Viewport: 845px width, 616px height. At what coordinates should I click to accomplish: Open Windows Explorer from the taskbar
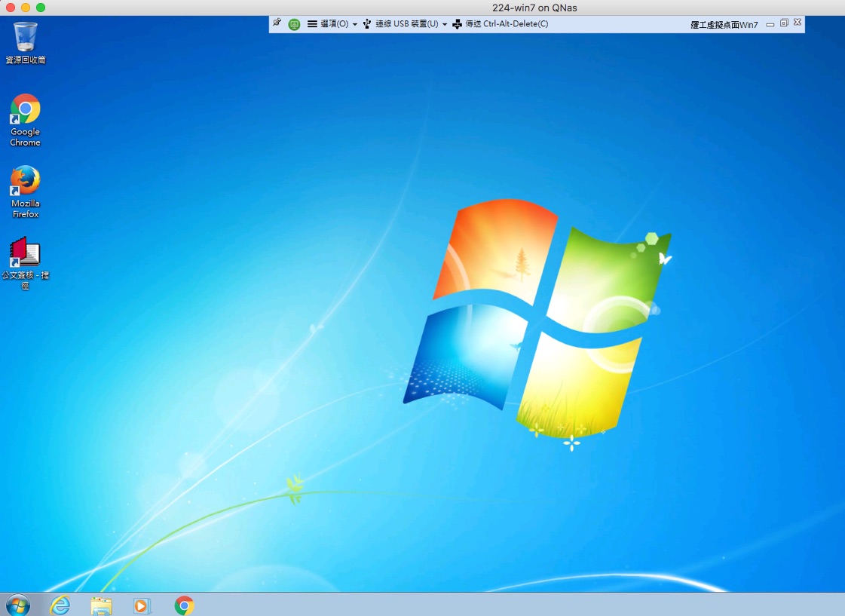point(101,605)
